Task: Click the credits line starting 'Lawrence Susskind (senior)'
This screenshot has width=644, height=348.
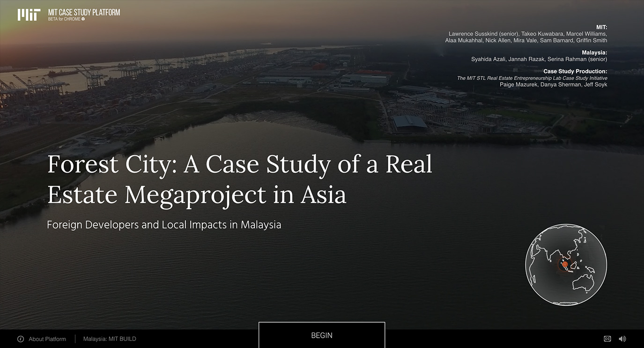Action: coord(528,34)
